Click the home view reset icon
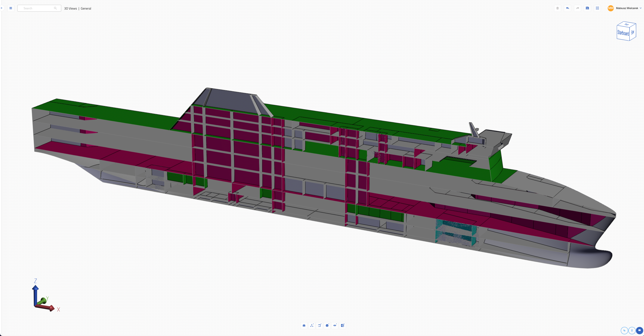Viewport: 644px width, 336px height. coord(304,325)
